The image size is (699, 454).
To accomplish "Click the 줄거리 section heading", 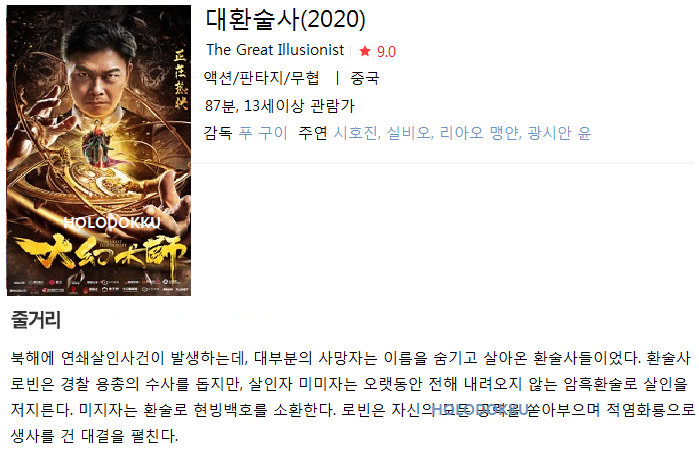I will 36,319.
